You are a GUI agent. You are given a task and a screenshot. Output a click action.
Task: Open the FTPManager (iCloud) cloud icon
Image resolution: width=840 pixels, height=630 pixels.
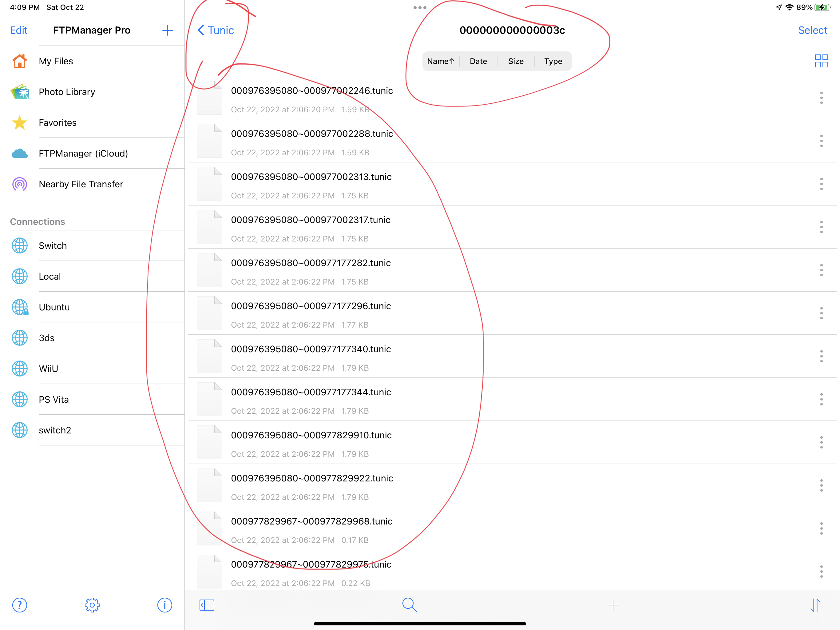(x=19, y=153)
